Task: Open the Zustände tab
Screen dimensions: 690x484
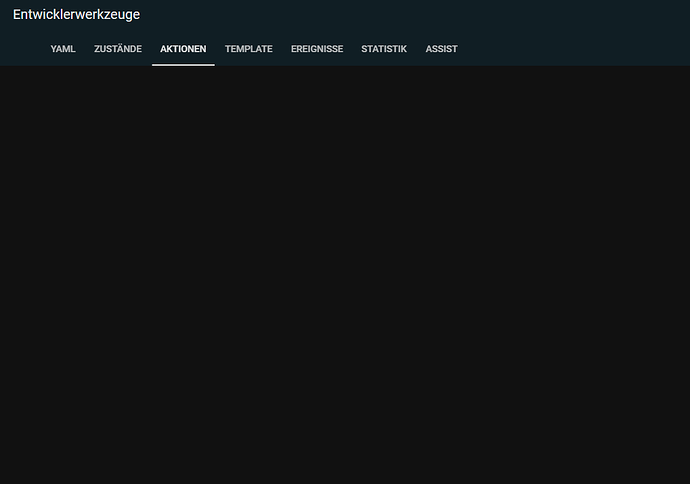Action: (x=118, y=49)
